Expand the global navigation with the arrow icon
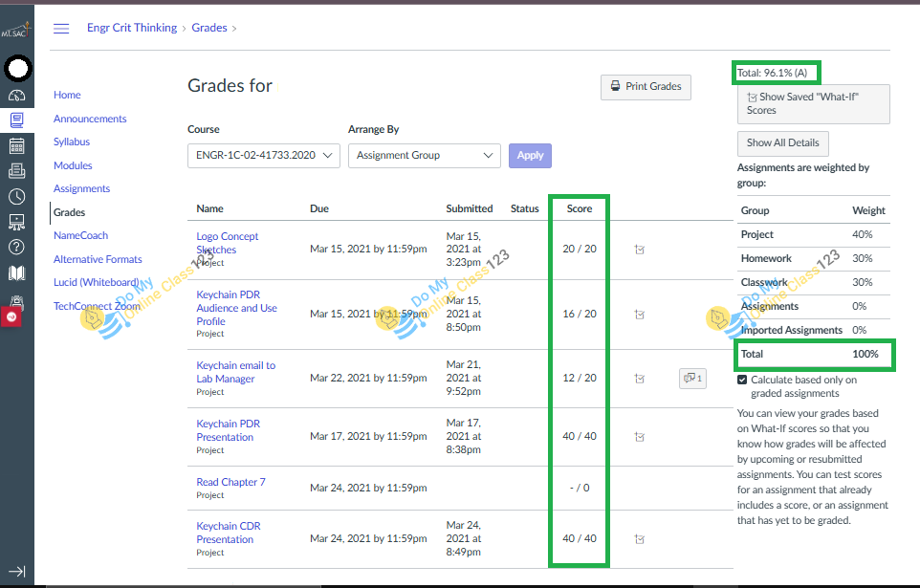The width and height of the screenshot is (920, 588). tap(16, 572)
